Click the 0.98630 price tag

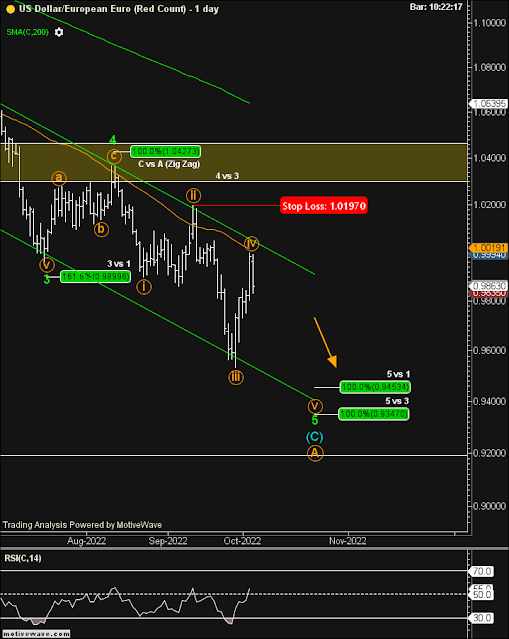(x=489, y=286)
